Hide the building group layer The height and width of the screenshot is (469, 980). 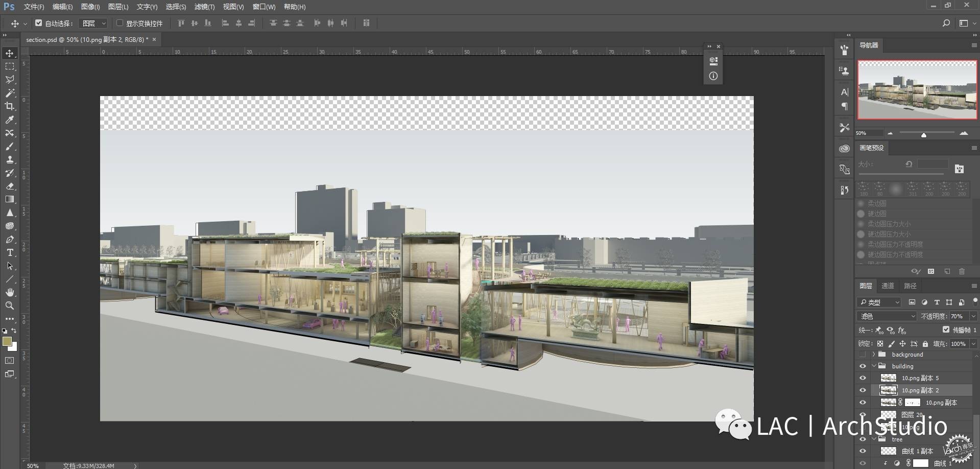pos(863,366)
